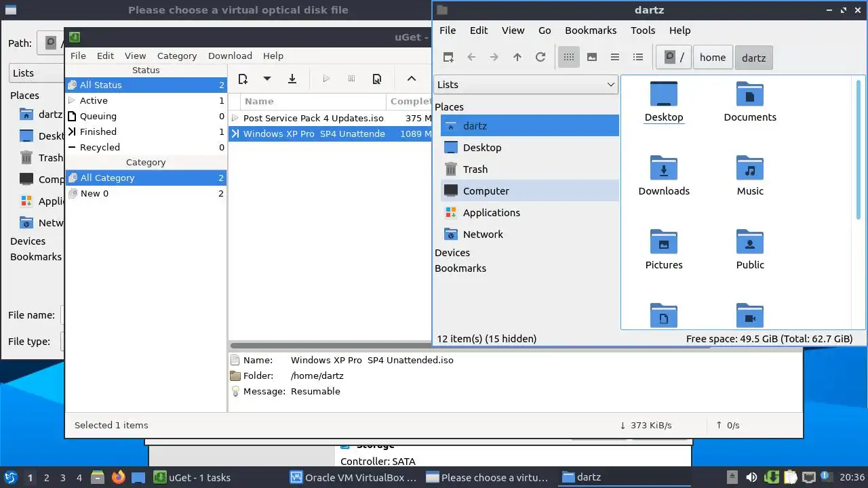Open the start menu on the panel
The height and width of the screenshot is (488, 868).
11,477
